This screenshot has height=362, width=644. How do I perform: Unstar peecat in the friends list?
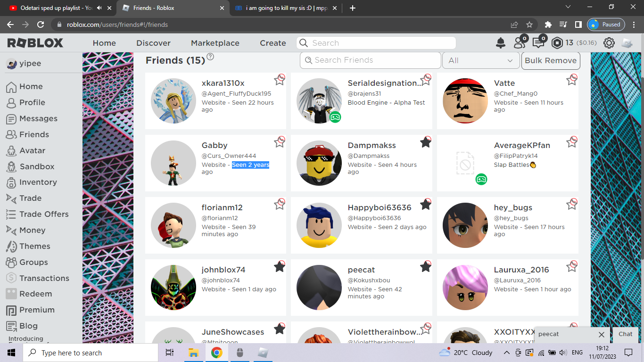tap(426, 267)
